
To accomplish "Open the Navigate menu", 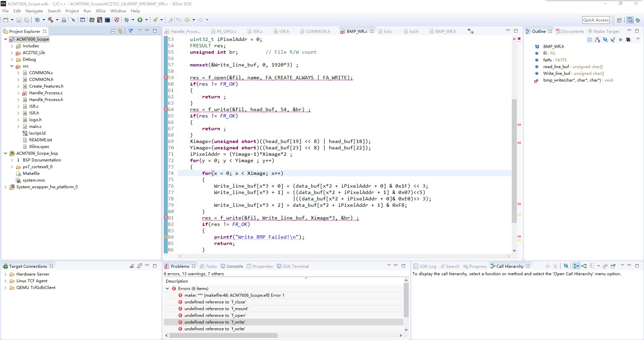I will pos(34,11).
